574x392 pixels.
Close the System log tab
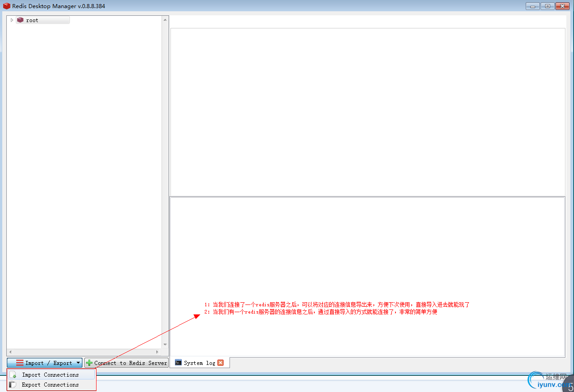pos(220,363)
